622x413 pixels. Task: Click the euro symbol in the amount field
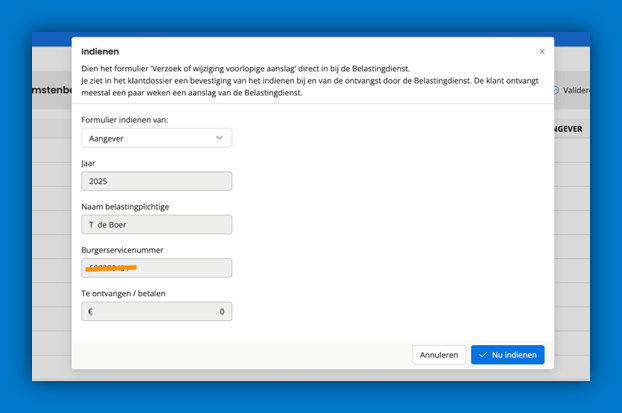coord(92,312)
